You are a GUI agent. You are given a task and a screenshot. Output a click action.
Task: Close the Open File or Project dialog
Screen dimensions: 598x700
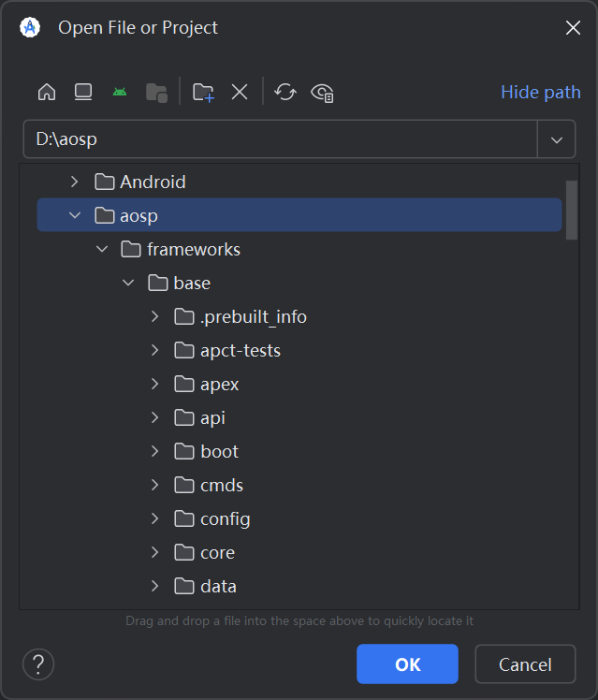[573, 28]
